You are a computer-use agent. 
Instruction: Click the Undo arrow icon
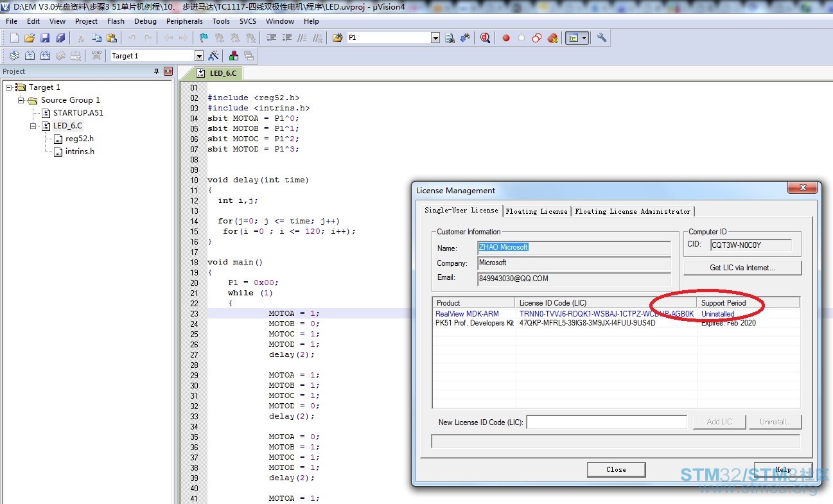point(132,38)
